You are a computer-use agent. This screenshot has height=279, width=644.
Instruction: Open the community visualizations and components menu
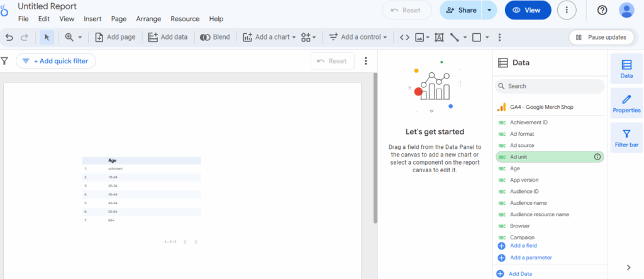coord(308,37)
